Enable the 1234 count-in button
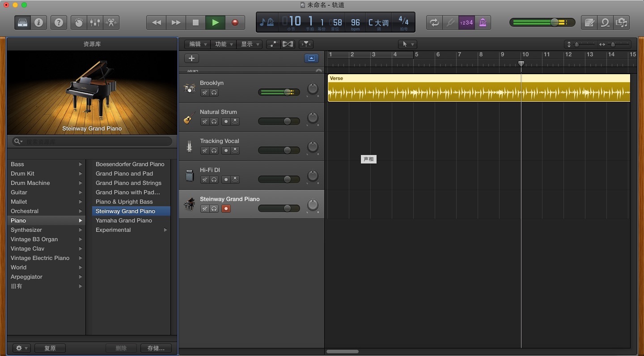644x356 pixels. (466, 23)
